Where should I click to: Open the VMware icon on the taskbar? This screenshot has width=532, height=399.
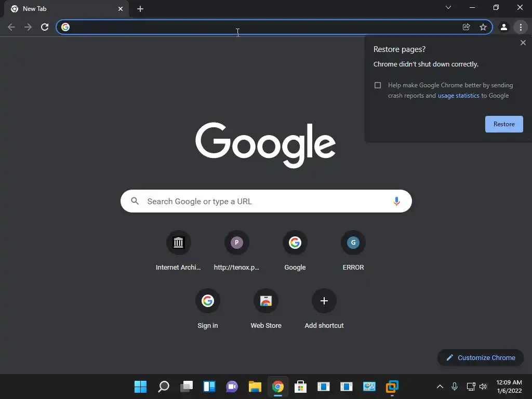pyautogui.click(x=392, y=387)
